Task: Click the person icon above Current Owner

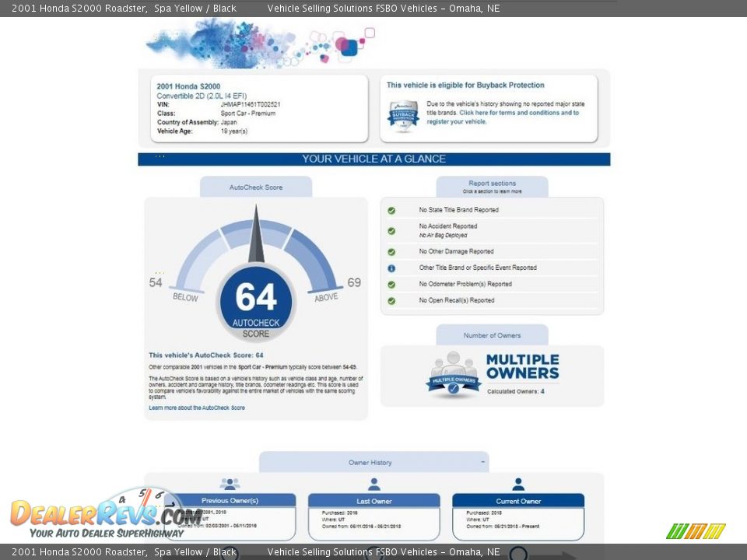Action: 518,485
